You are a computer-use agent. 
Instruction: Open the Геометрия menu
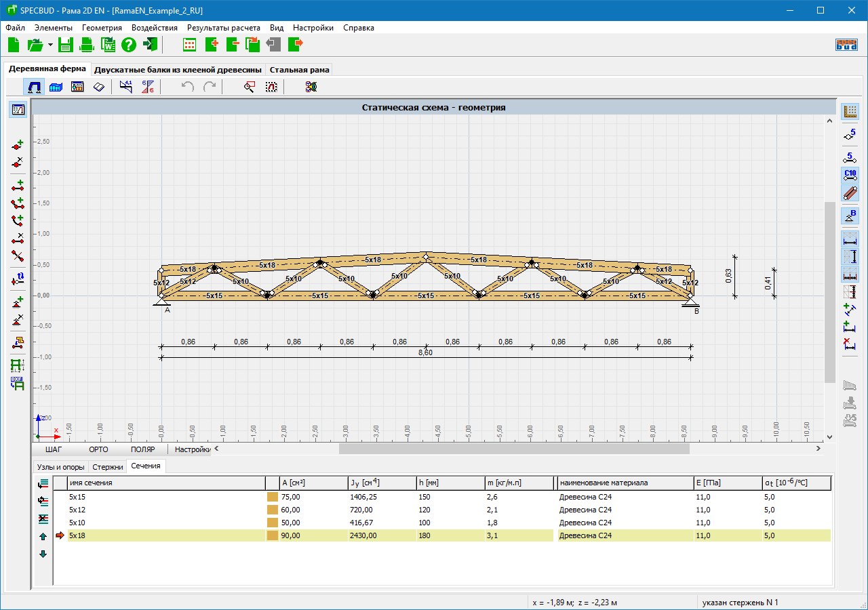click(x=102, y=28)
